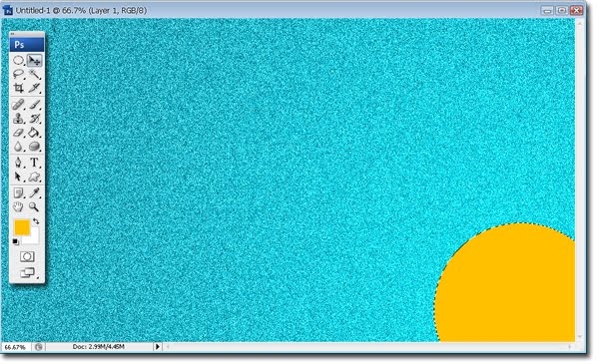Select the Eyedropper tool

34,192
